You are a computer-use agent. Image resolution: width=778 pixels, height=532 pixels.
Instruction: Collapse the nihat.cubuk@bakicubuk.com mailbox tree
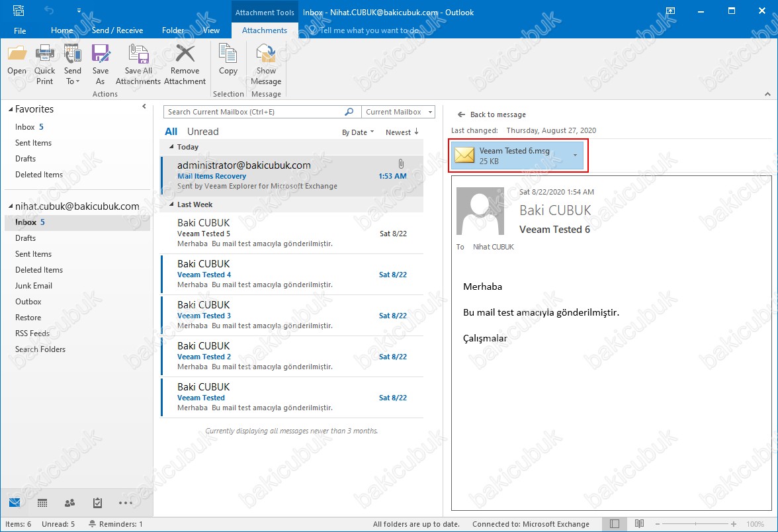[11, 206]
